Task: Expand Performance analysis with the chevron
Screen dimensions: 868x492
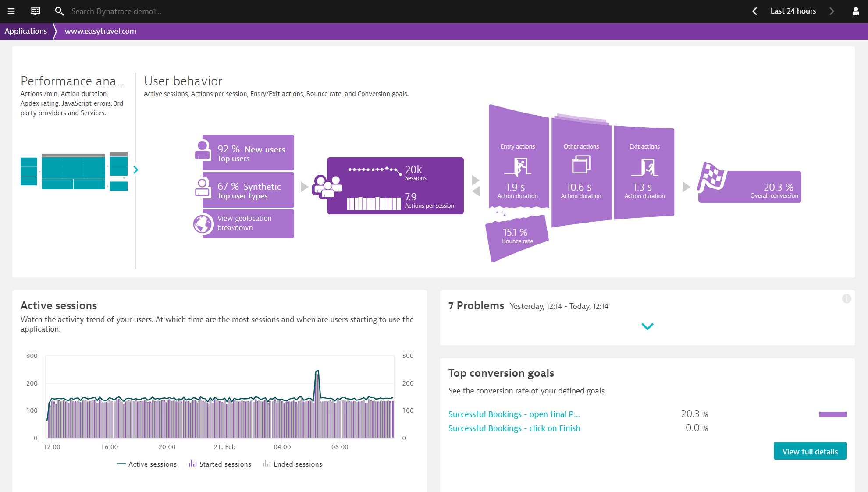Action: click(136, 170)
